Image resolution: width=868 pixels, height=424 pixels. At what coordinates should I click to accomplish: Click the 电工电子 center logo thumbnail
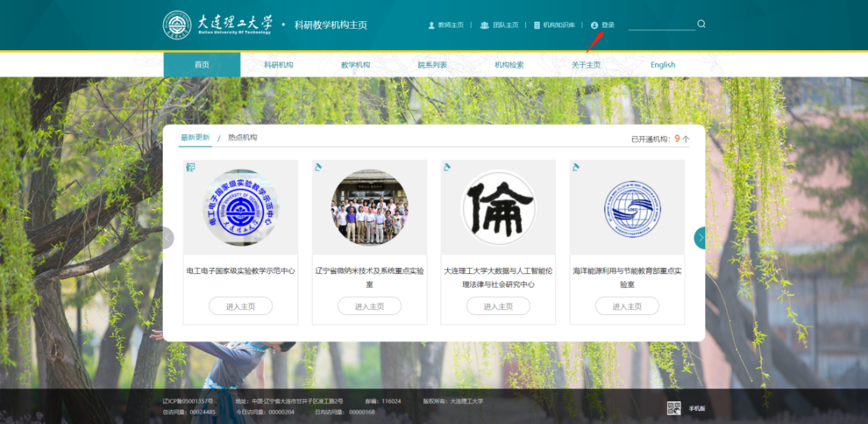click(241, 207)
